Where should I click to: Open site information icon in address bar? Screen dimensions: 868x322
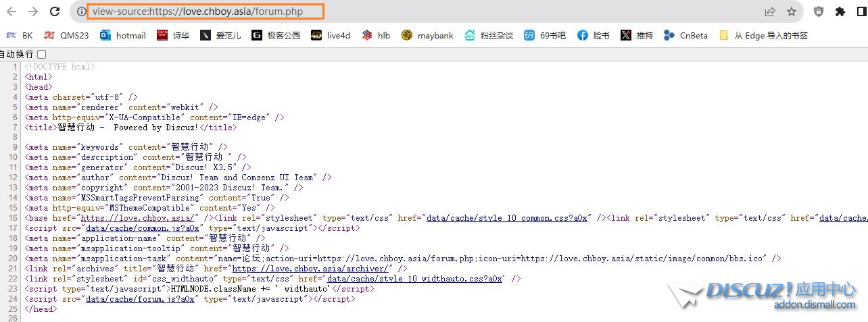tap(82, 11)
